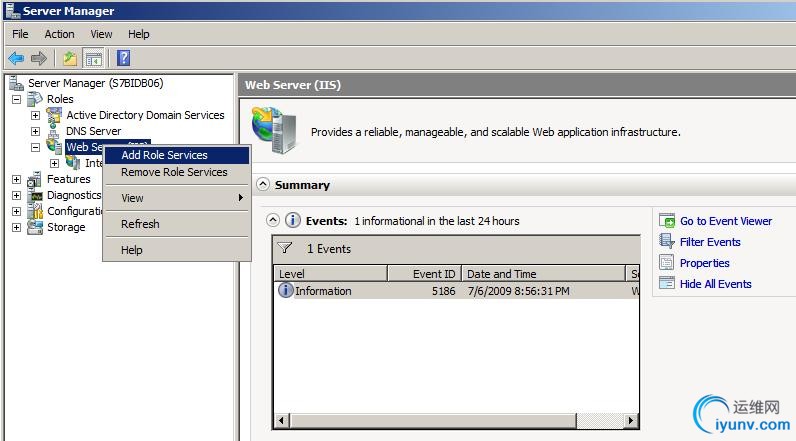Image resolution: width=796 pixels, height=441 pixels.
Task: Click the events list left scroll arrow
Action: tap(282, 420)
